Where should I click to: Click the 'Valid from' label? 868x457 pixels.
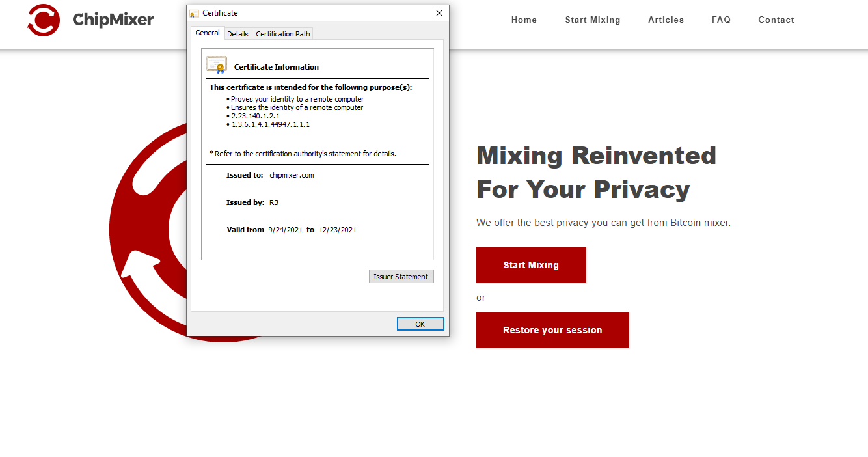245,230
